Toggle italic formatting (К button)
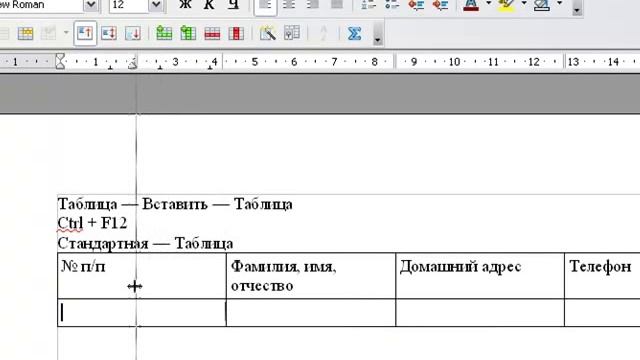 coord(209,5)
